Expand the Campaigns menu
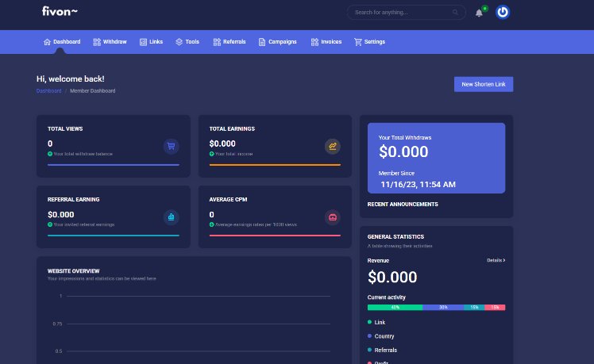 pos(277,42)
